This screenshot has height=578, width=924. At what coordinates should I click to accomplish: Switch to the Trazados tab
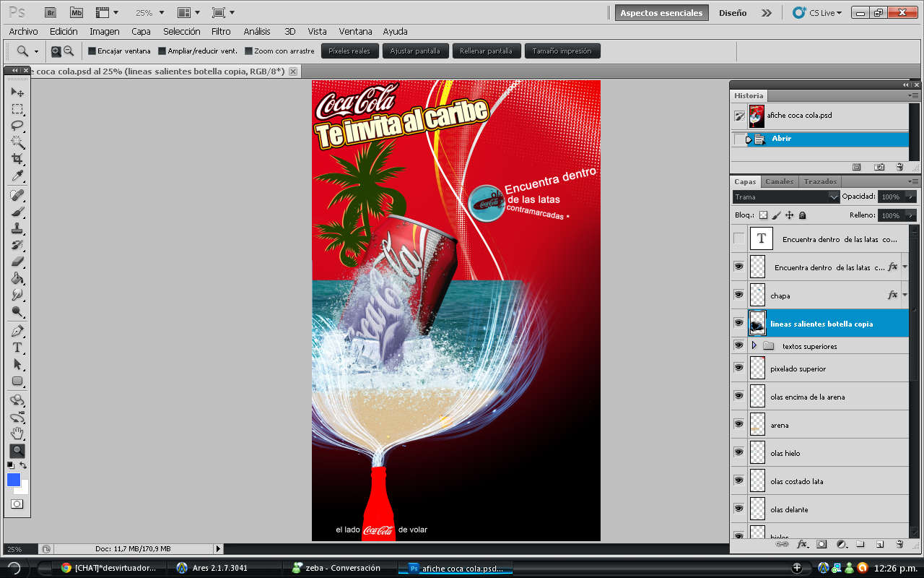point(821,181)
